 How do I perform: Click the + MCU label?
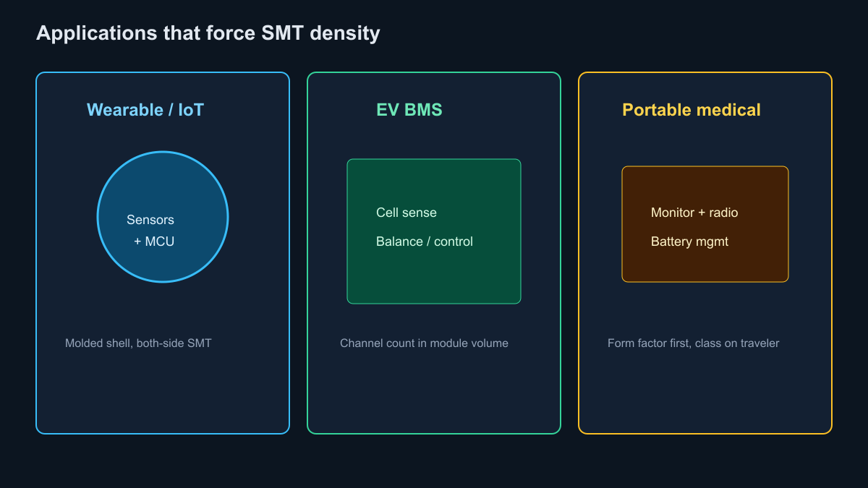click(154, 241)
